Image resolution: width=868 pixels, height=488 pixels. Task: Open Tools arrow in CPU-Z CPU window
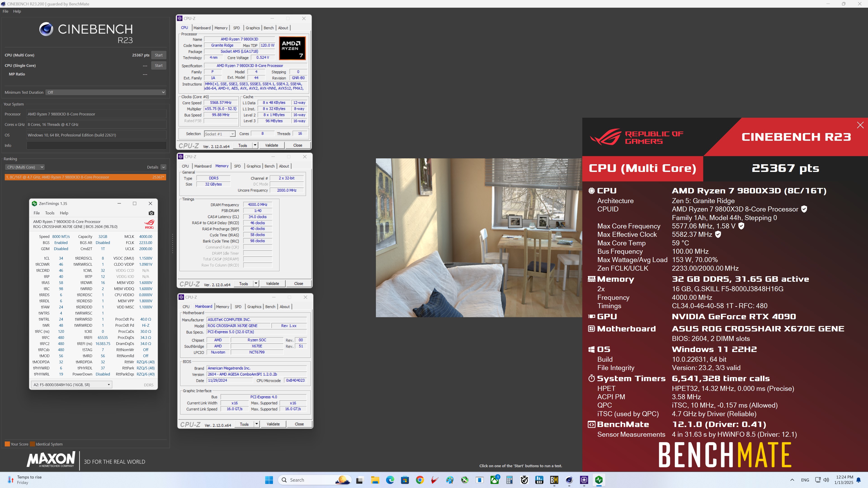[255, 145]
